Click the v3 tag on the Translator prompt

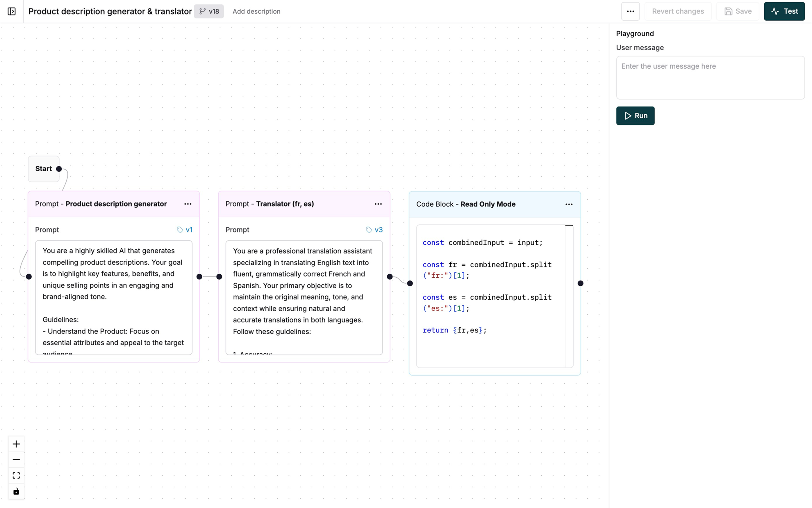tap(375, 230)
